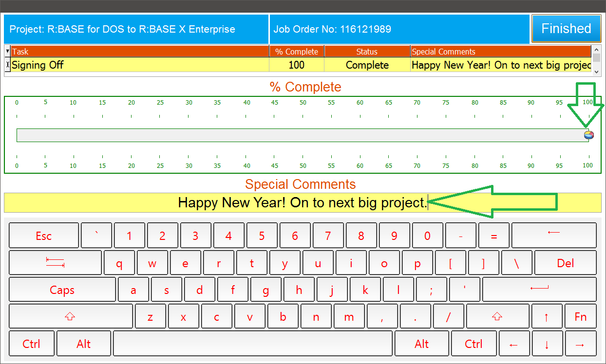This screenshot has height=364, width=606.
Task: Toggle the Caps lock key
Action: pos(62,290)
